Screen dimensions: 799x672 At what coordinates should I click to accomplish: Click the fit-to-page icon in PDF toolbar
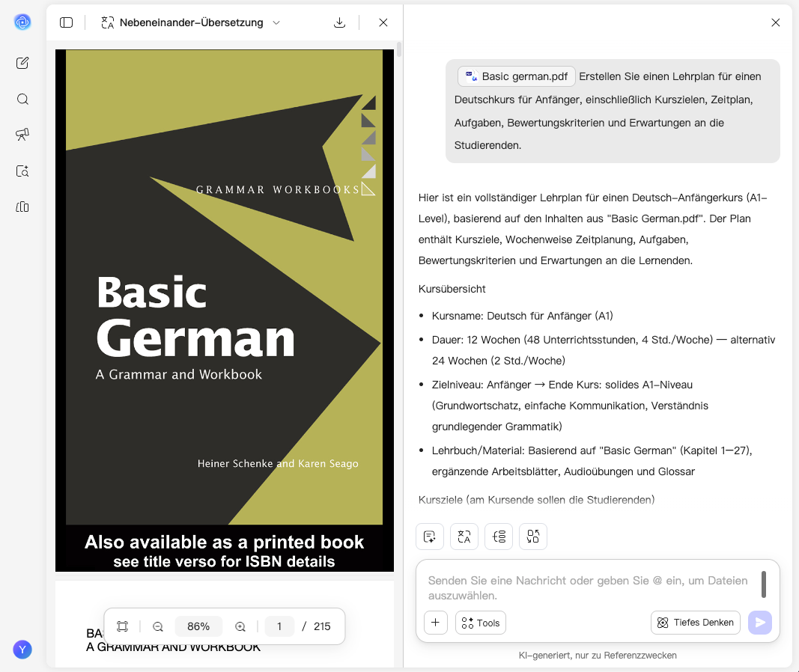point(122,626)
